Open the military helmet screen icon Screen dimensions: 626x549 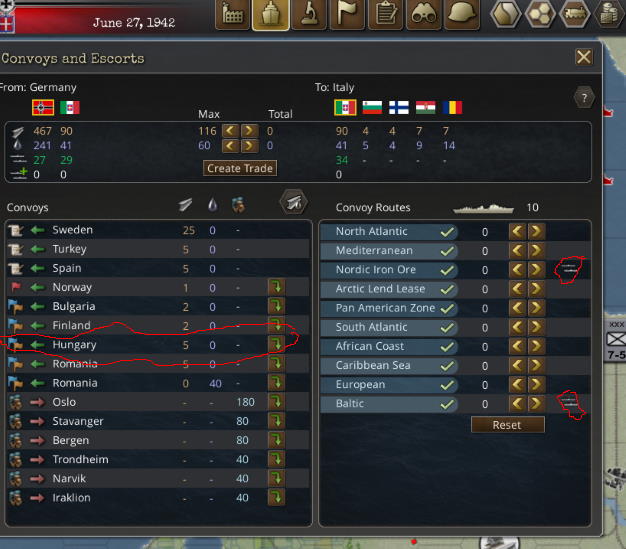462,15
